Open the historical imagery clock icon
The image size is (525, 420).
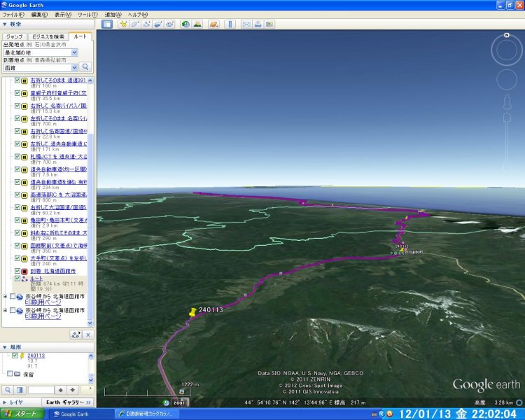pos(185,24)
